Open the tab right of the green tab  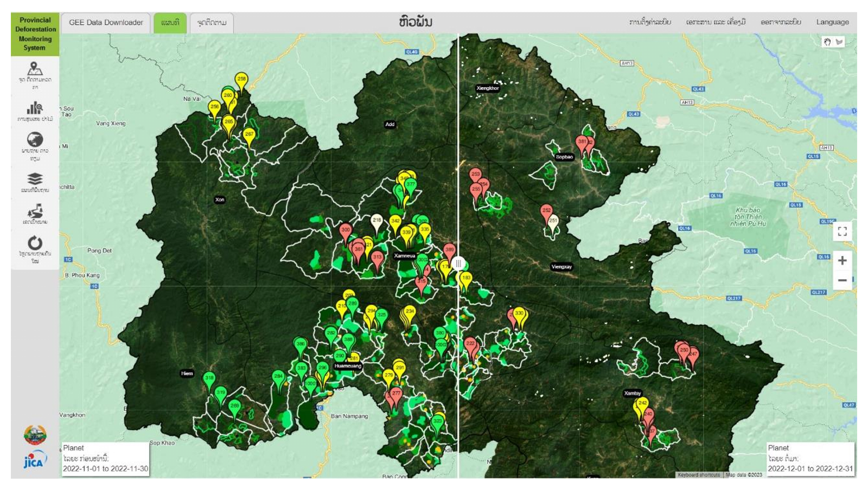point(212,23)
